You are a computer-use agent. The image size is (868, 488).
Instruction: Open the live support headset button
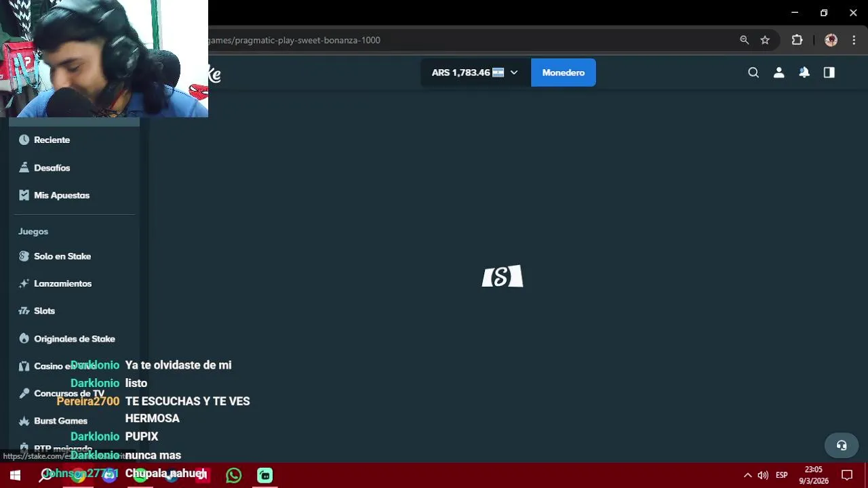842,445
